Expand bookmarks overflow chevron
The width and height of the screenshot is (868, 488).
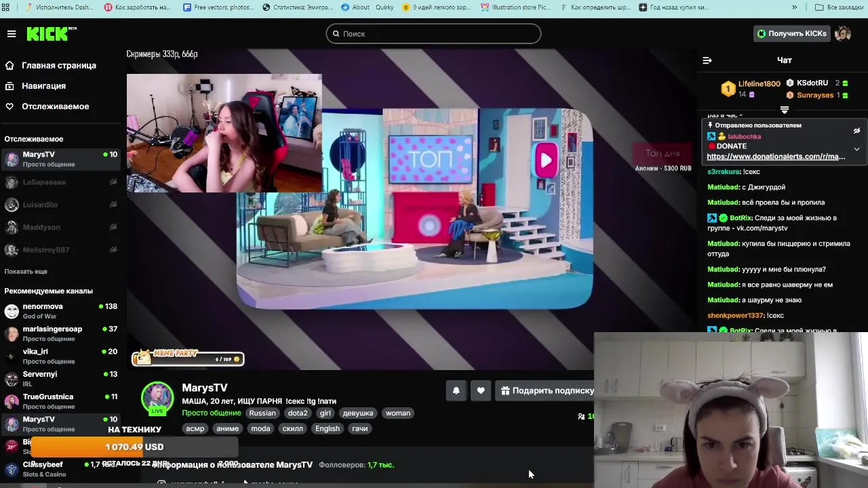pos(794,7)
